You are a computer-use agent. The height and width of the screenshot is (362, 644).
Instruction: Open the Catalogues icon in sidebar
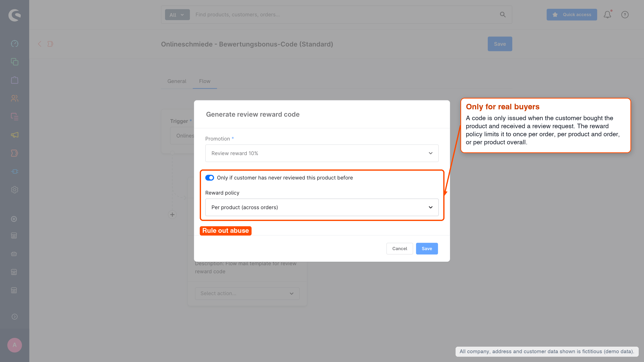tap(15, 62)
